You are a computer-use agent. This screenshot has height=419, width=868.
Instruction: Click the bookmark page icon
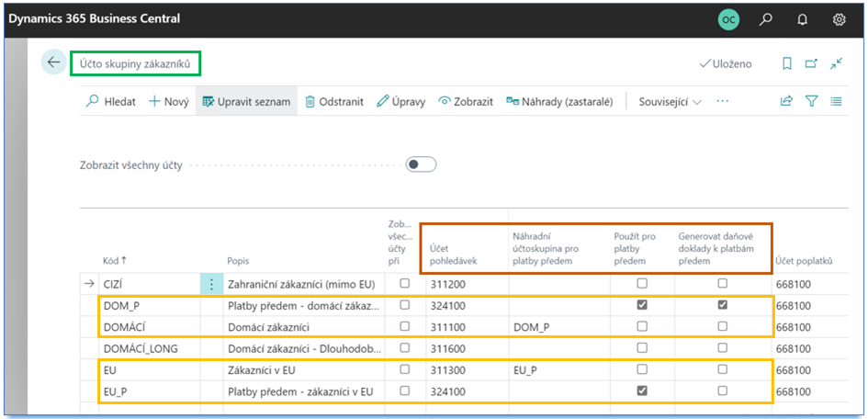click(786, 63)
